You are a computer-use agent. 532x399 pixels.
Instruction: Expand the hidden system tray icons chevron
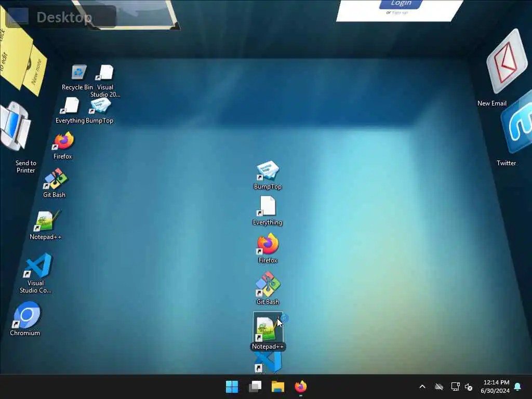point(422,387)
